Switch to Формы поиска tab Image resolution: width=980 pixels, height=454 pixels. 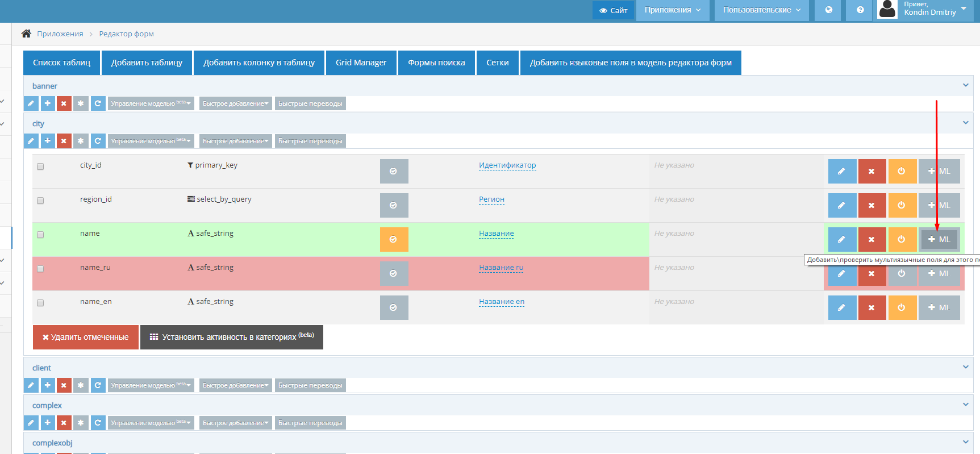tap(436, 63)
